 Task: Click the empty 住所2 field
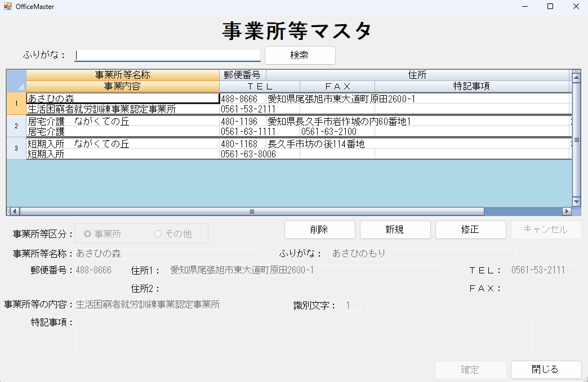click(x=308, y=289)
